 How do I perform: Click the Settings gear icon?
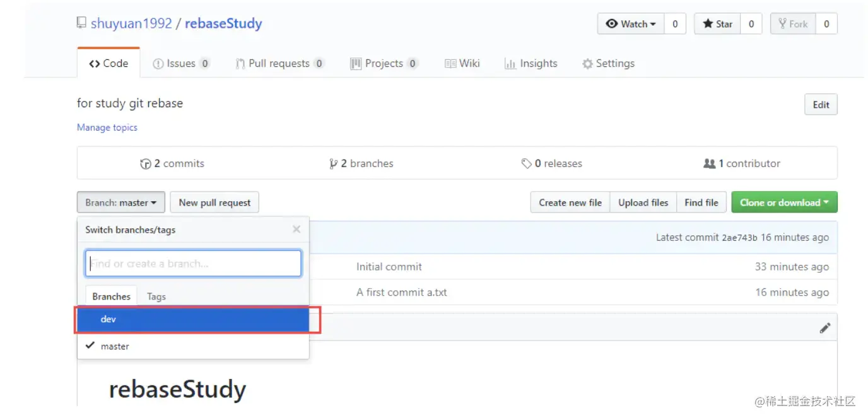click(588, 64)
